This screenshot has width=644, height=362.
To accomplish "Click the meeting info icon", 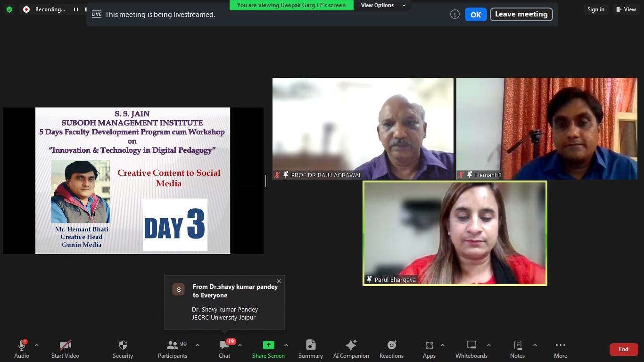I will (455, 14).
